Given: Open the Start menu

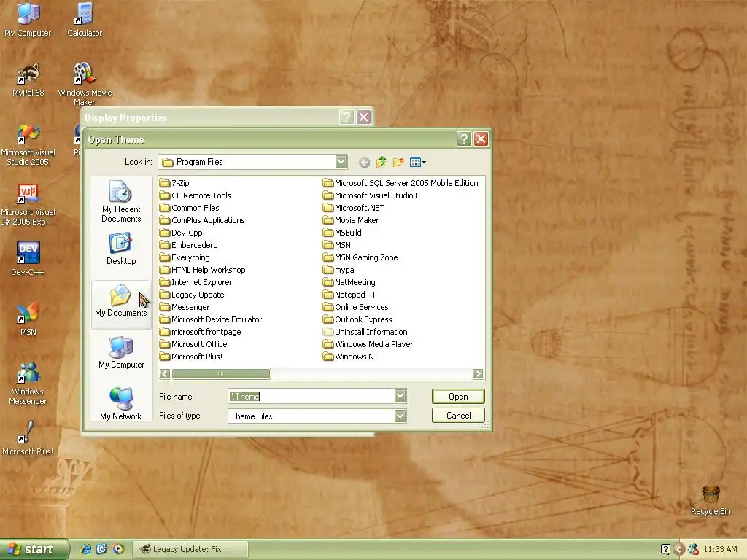Looking at the screenshot, I should pyautogui.click(x=34, y=549).
